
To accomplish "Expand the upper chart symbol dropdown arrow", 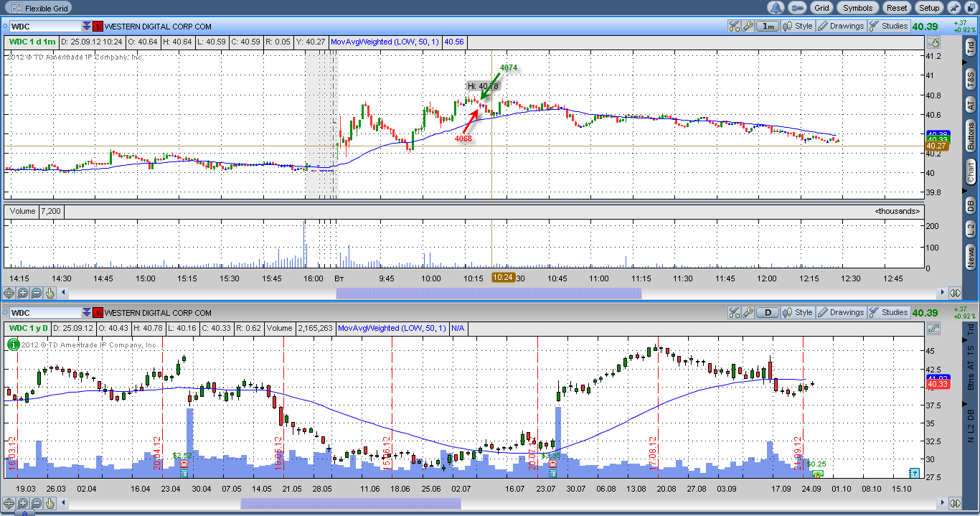I will (86, 27).
